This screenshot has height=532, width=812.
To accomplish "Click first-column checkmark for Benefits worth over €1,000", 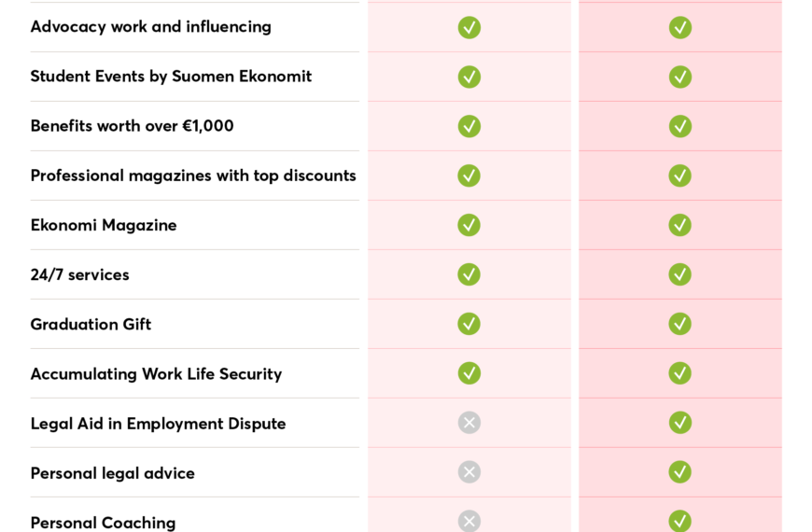I will [469, 126].
